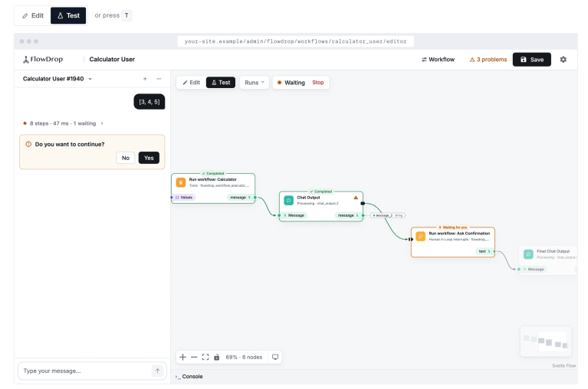The image size is (588, 389).
Task: Select the top Test tab above the browser
Action: tap(68, 15)
